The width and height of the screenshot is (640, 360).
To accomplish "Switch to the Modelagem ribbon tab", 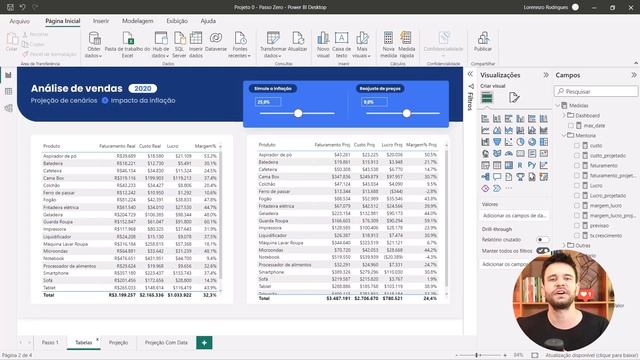I will tap(138, 21).
